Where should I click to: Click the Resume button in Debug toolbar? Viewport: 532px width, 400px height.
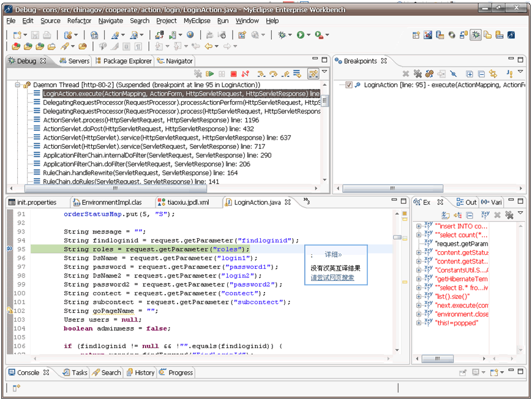210,74
